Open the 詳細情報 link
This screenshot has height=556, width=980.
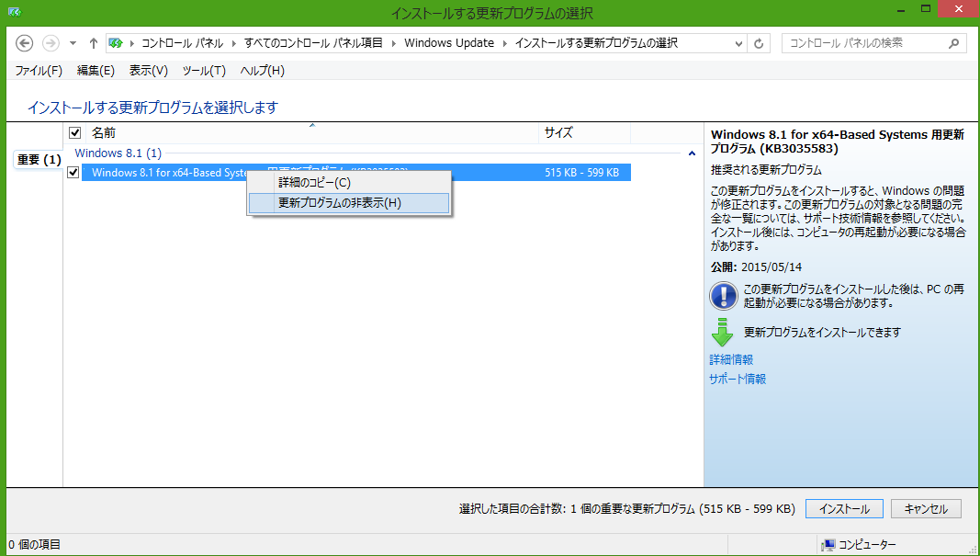(x=731, y=359)
